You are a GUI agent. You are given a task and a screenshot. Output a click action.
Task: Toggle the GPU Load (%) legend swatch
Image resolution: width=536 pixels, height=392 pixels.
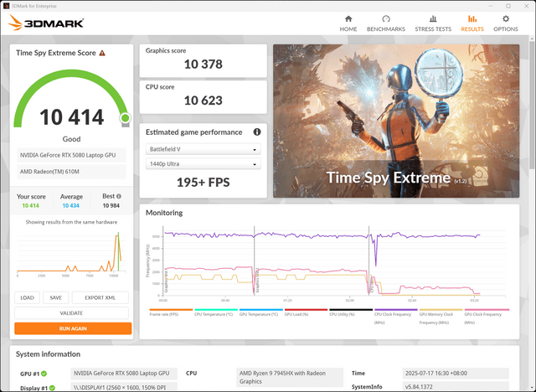[x=306, y=310]
